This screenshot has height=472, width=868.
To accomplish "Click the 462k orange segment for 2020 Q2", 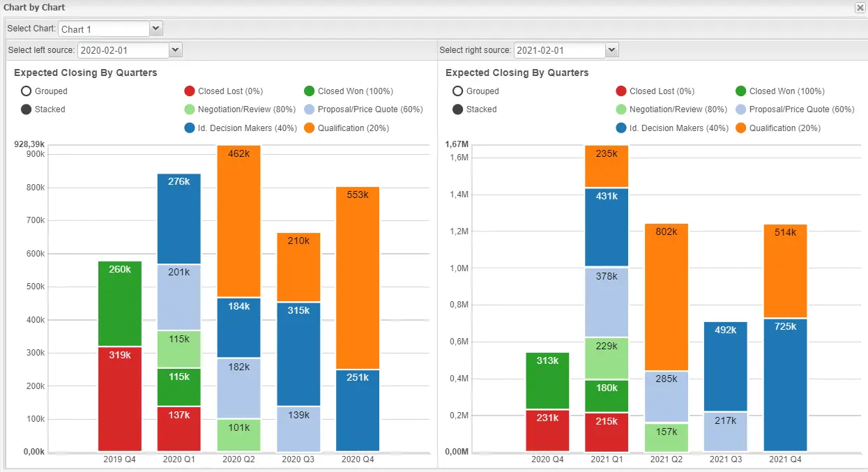I will click(238, 230).
